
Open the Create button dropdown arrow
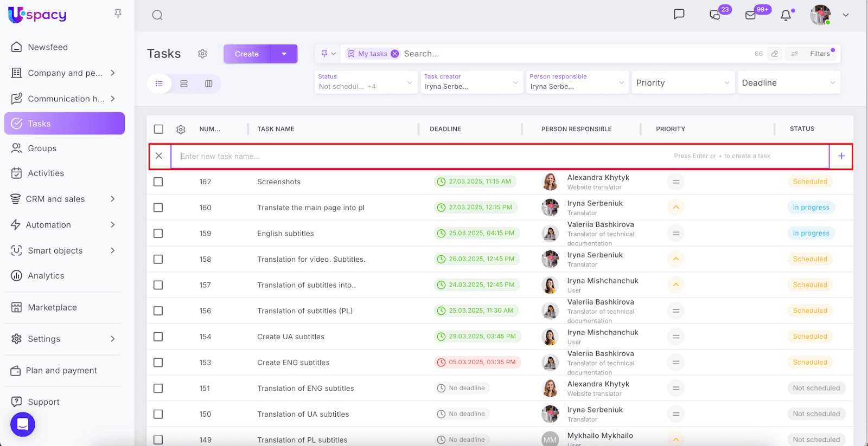point(284,54)
